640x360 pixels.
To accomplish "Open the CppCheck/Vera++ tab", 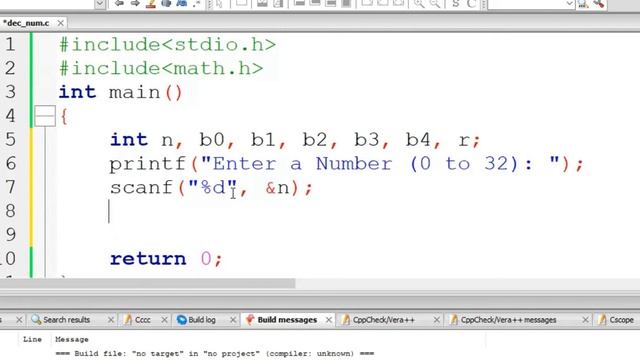I will click(x=383, y=320).
